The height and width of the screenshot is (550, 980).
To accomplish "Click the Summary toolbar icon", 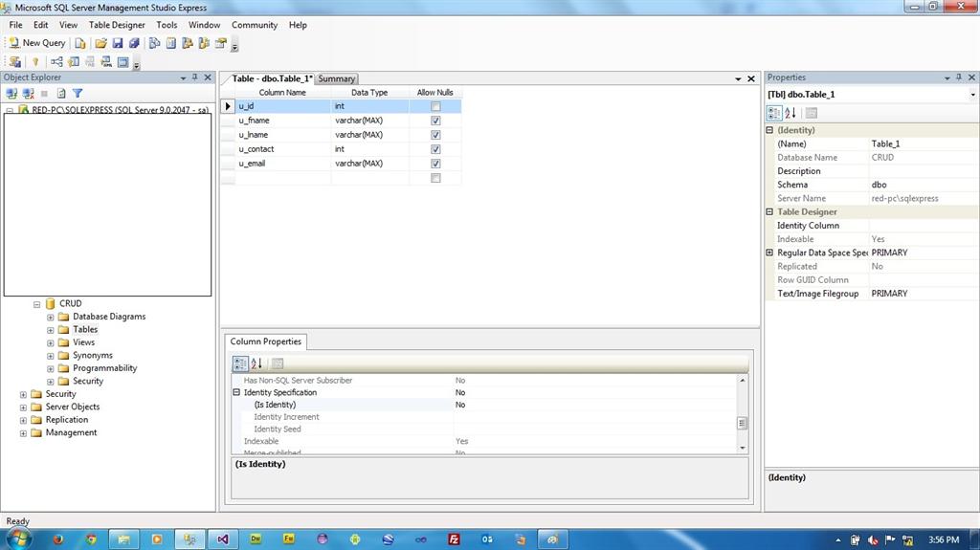I will 170,43.
